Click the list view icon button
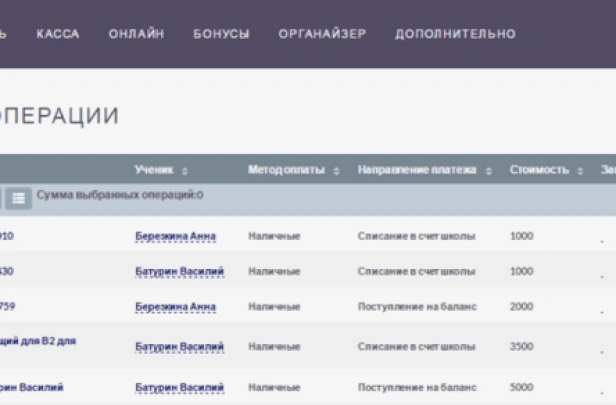 pyautogui.click(x=19, y=197)
